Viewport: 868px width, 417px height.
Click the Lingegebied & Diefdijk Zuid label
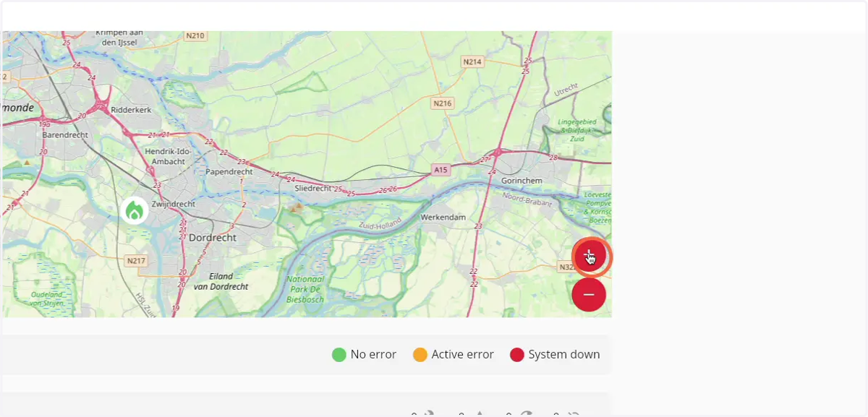click(x=578, y=132)
